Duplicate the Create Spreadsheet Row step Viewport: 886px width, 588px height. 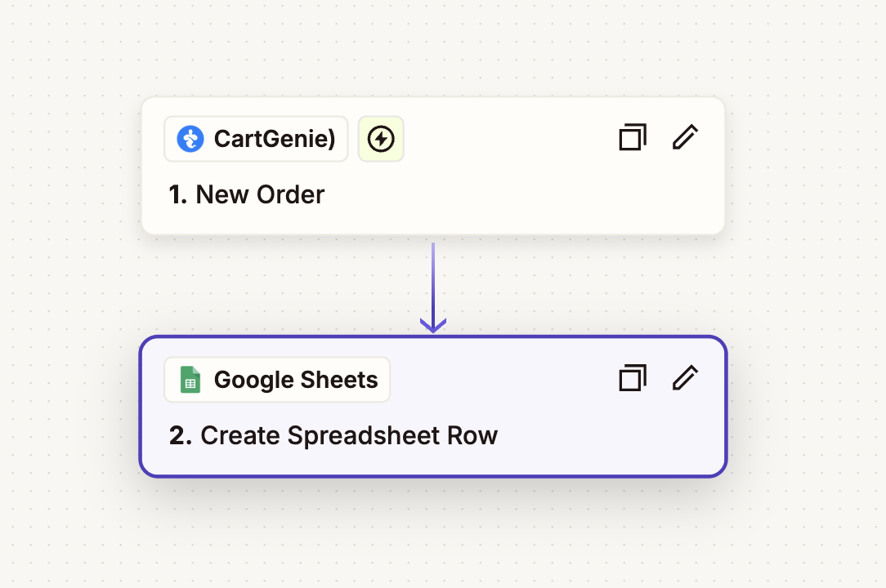[633, 378]
